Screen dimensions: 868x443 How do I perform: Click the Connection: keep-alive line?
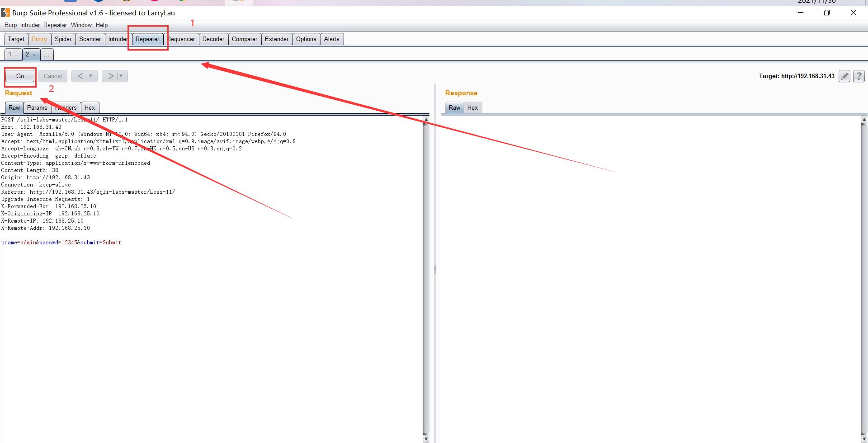tap(36, 185)
